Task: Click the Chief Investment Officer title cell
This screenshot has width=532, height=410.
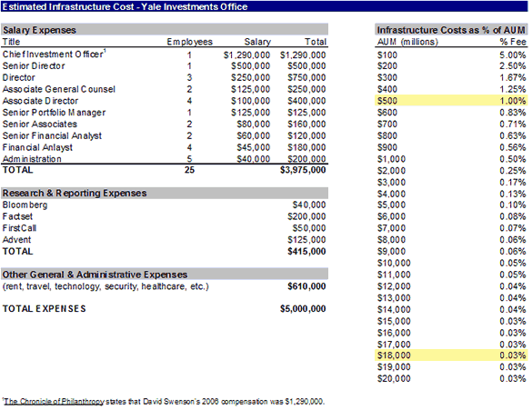Action: click(55, 55)
